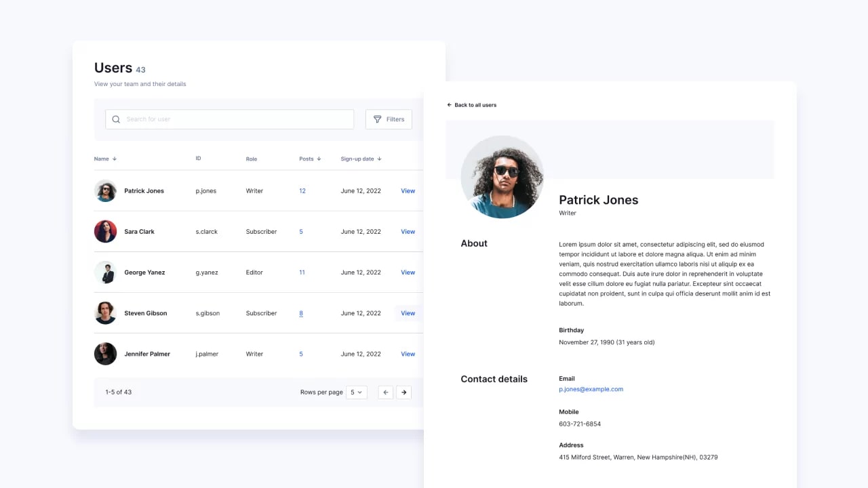868x488 pixels.
Task: Click Jennifer Palmer's avatar thumbnail
Action: point(105,354)
